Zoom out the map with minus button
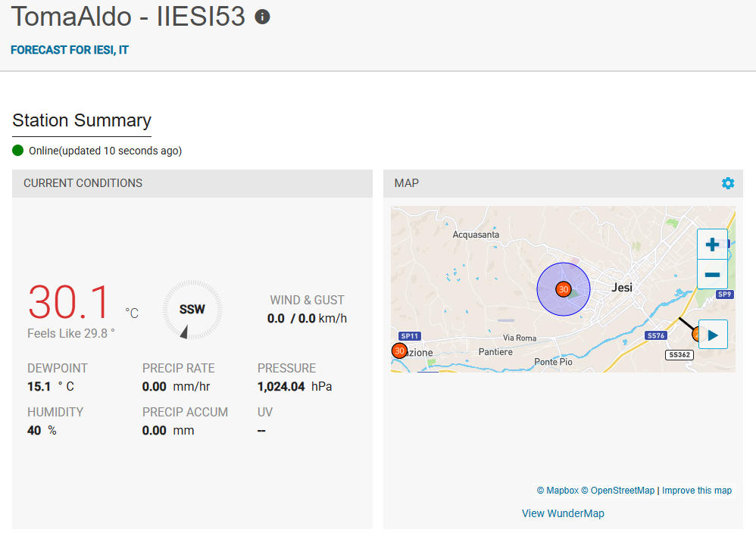The width and height of the screenshot is (756, 533). 712,275
